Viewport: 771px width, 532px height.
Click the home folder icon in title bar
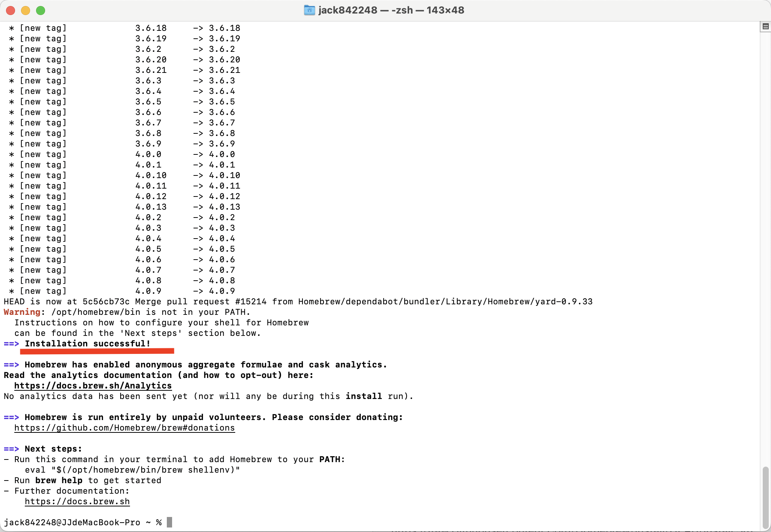[x=309, y=10]
